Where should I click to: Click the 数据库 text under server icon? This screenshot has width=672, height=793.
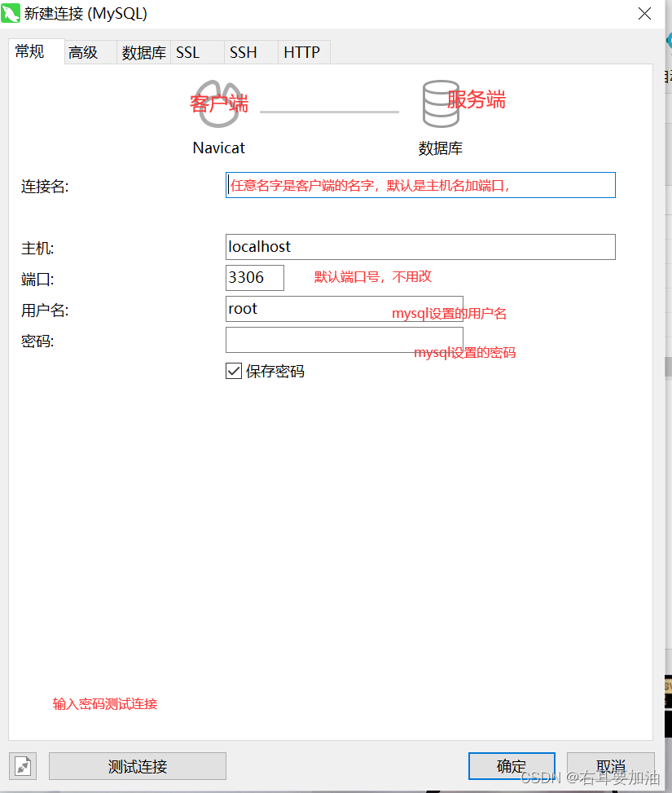(x=441, y=148)
